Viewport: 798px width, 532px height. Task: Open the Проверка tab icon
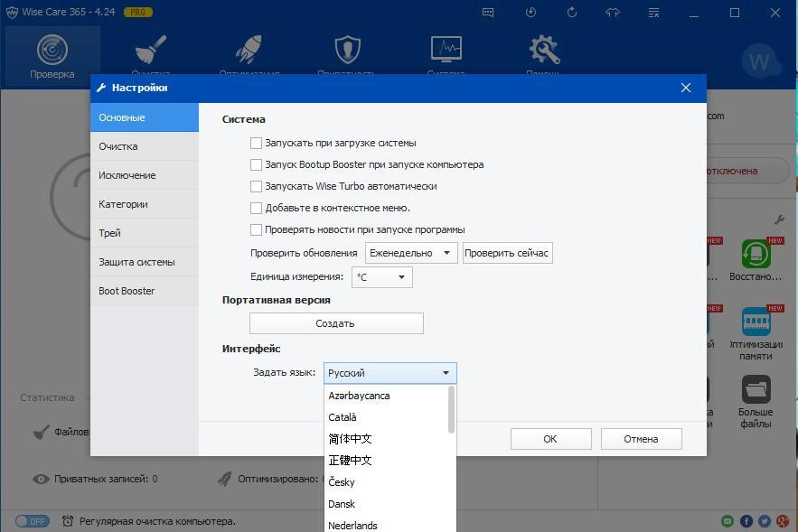52,50
